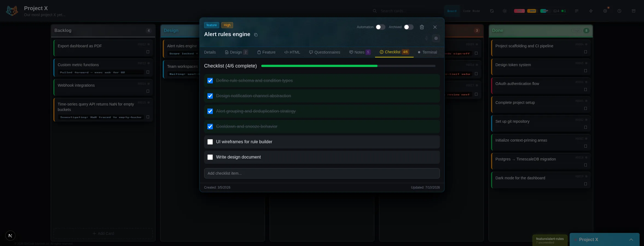Click Add Card in Backlog column
The image size is (644, 246).
coord(103,233)
